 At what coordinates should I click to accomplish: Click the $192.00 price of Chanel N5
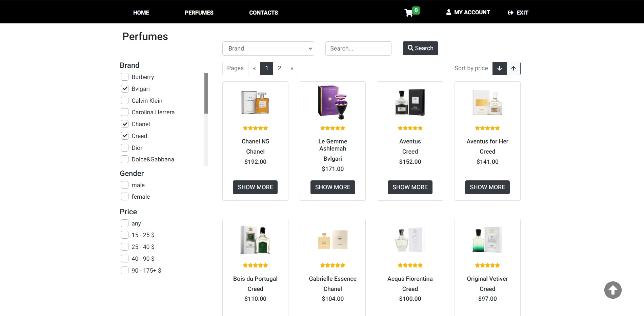pos(255,162)
